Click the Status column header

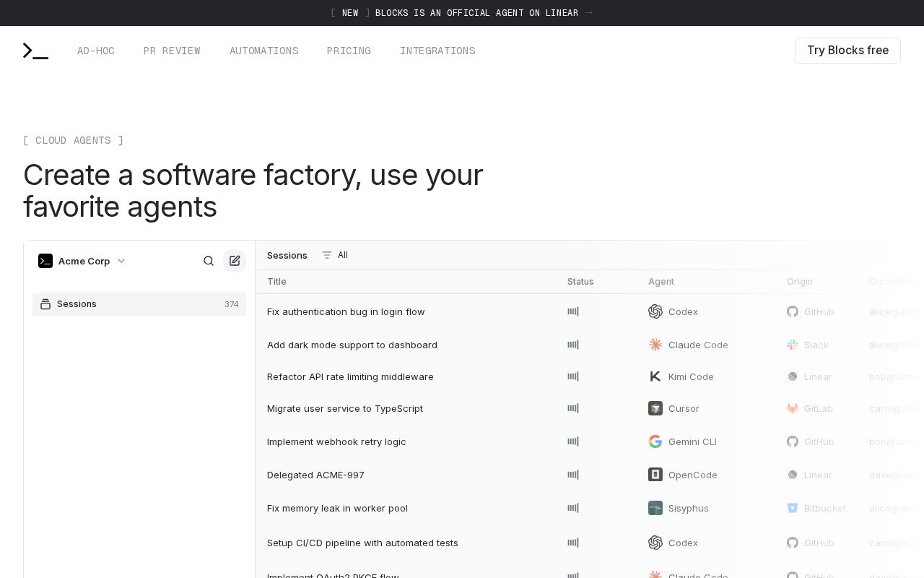click(580, 282)
